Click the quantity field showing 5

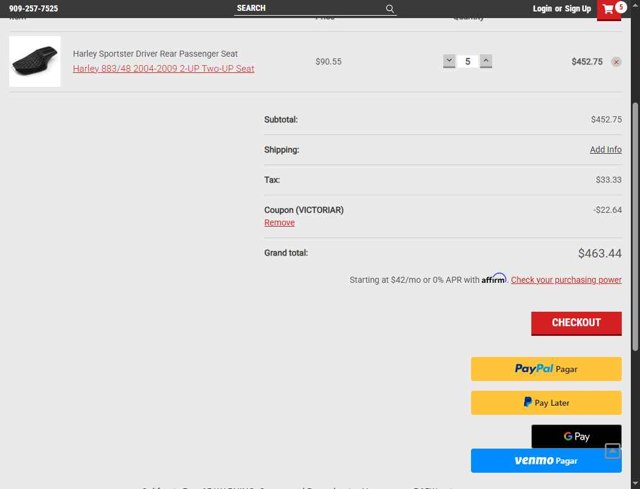468,61
